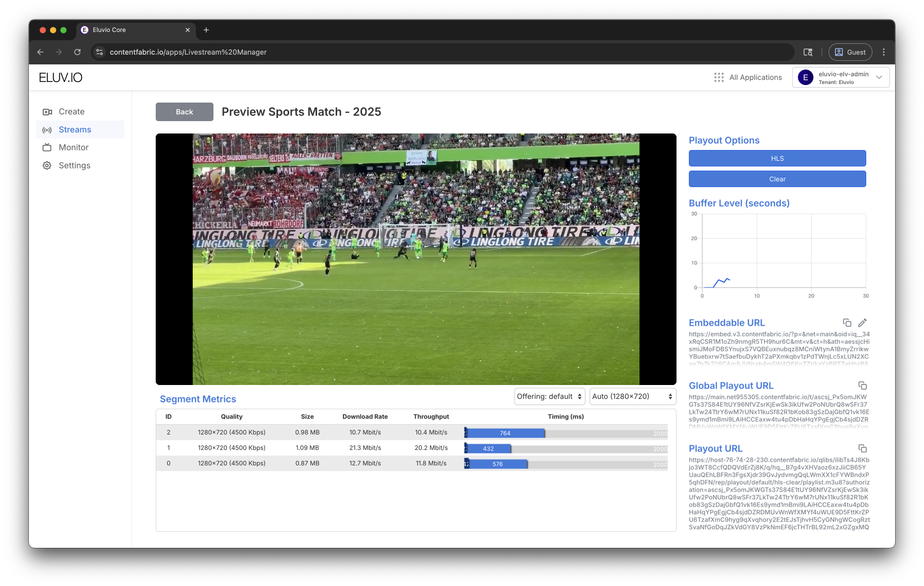
Task: Copy the Embeddable URL
Action: coord(847,323)
